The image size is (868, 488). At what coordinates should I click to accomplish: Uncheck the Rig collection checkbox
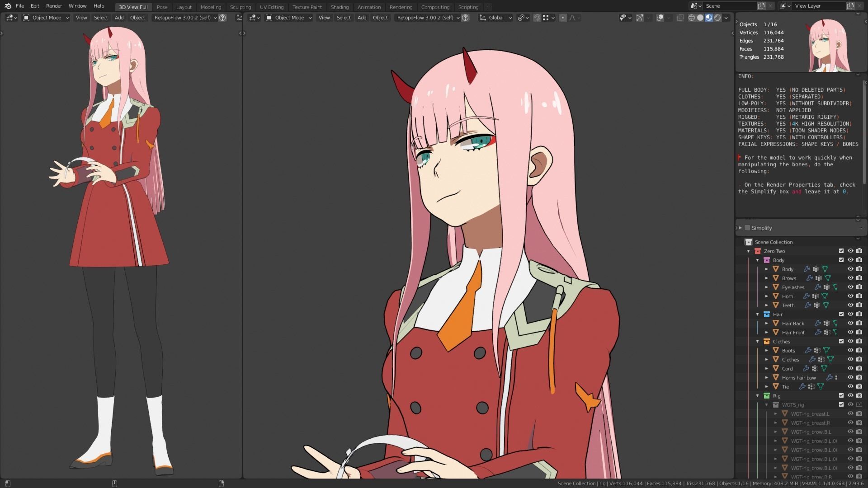tap(841, 395)
